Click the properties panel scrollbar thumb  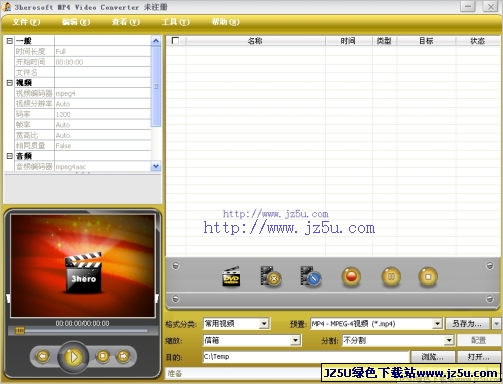pos(156,86)
